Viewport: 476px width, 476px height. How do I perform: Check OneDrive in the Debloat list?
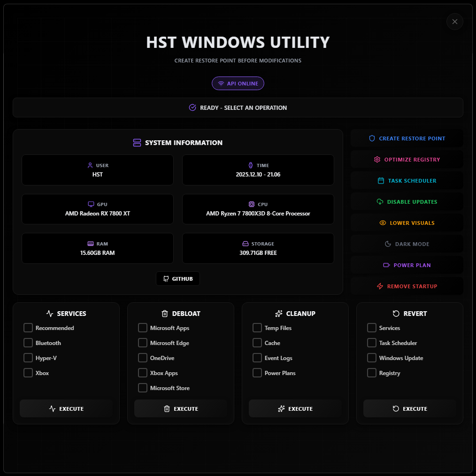point(142,358)
